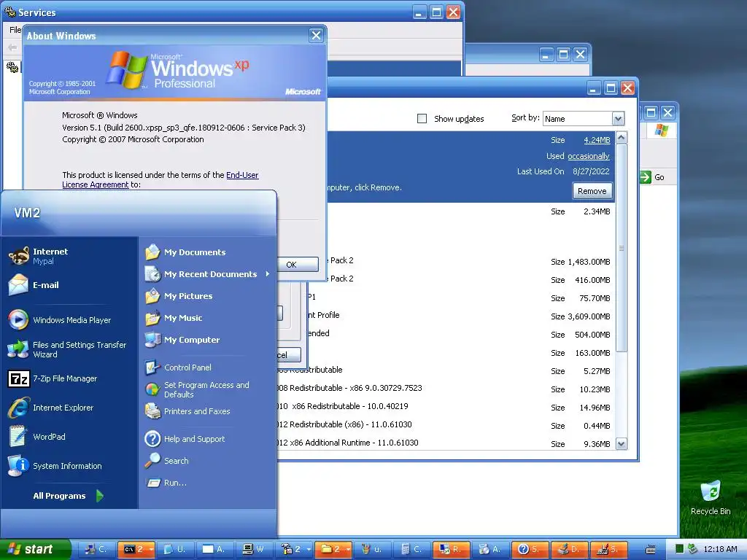747x560 pixels.
Task: Click the green system tray icon
Action: point(680,549)
